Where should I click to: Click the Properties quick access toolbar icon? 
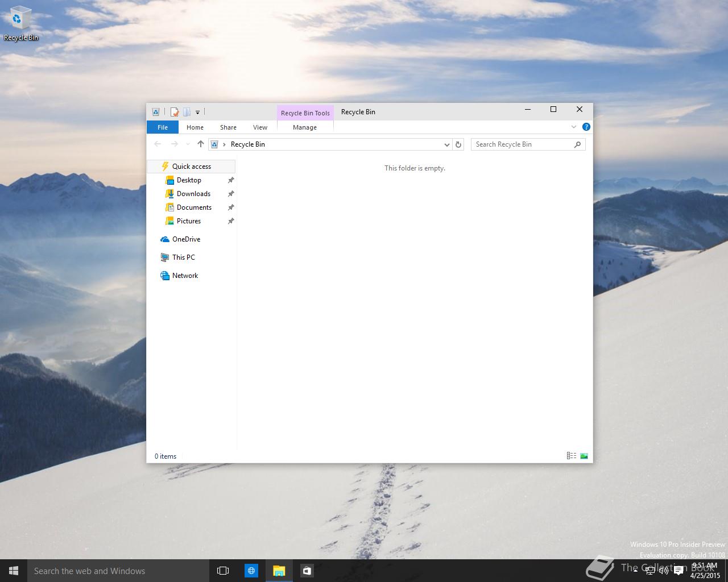(x=175, y=112)
